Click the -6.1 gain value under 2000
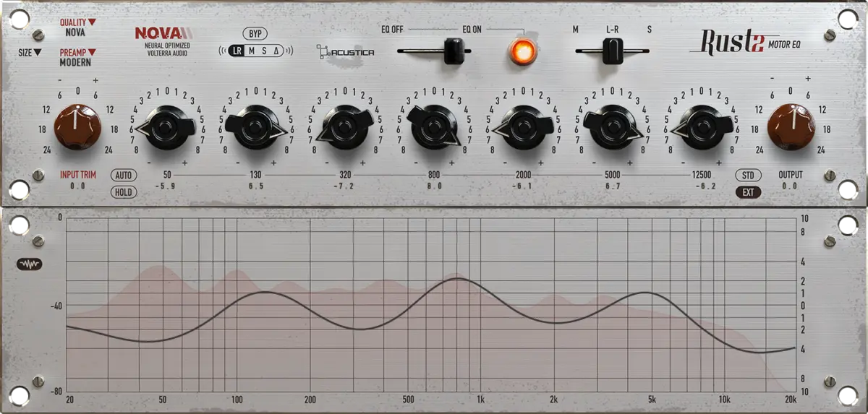 pos(523,186)
